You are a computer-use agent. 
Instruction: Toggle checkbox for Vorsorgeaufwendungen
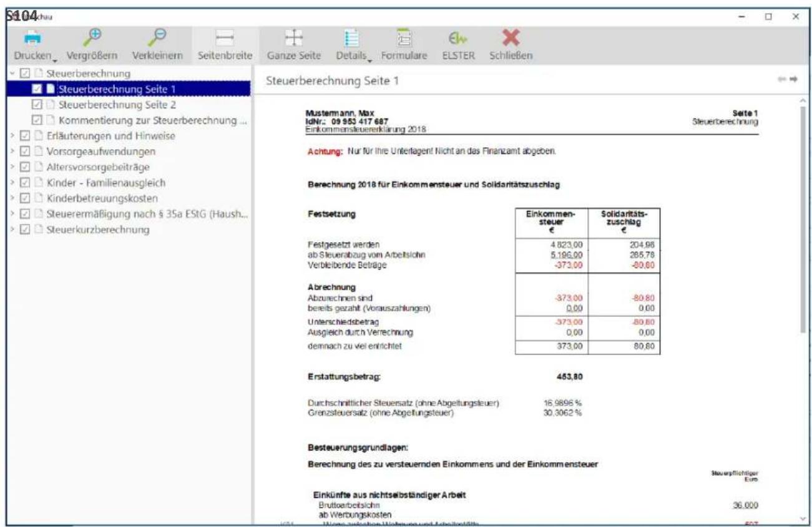(25, 151)
